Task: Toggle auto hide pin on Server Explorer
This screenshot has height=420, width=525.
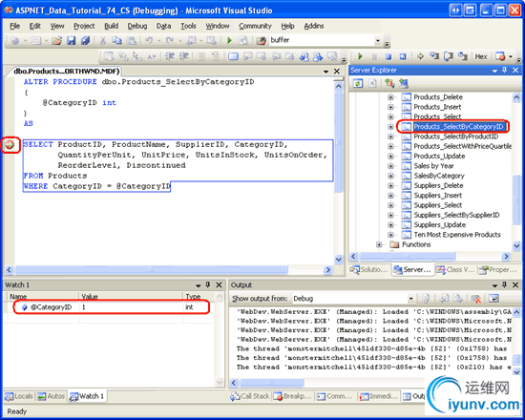Action: point(505,71)
